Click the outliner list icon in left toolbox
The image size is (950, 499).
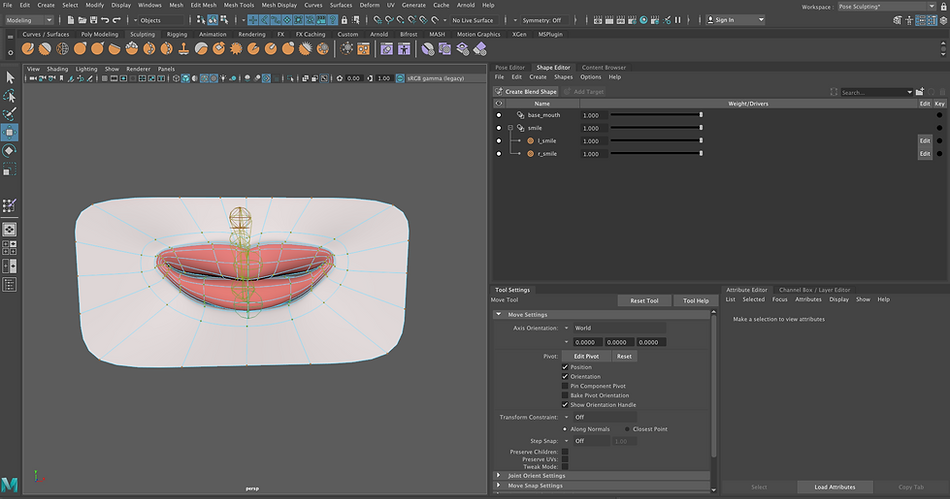[x=10, y=284]
